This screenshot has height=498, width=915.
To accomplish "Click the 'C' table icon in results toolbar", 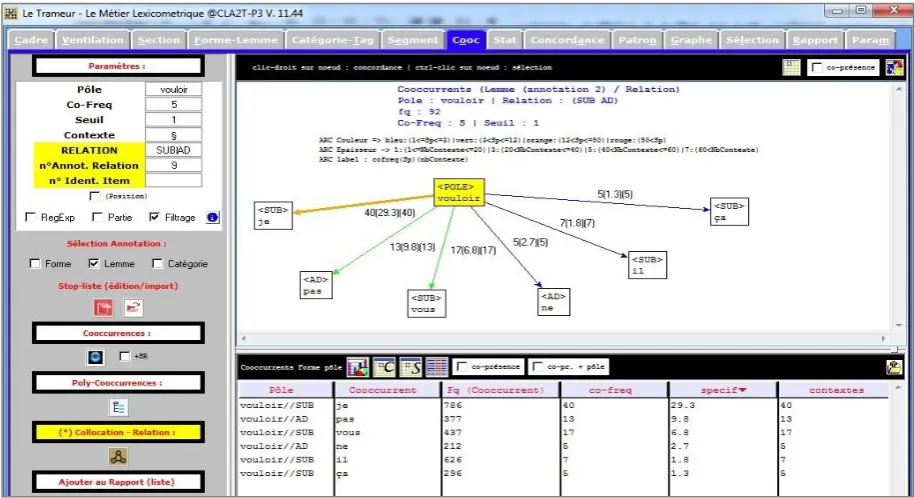I will point(384,367).
